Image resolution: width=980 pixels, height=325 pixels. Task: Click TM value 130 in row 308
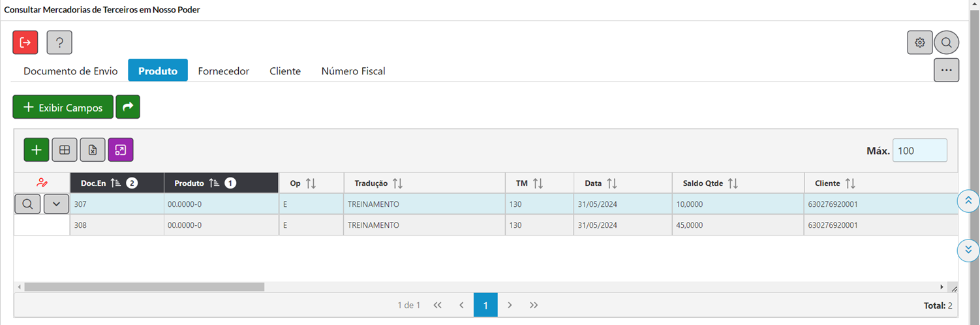pyautogui.click(x=540, y=224)
